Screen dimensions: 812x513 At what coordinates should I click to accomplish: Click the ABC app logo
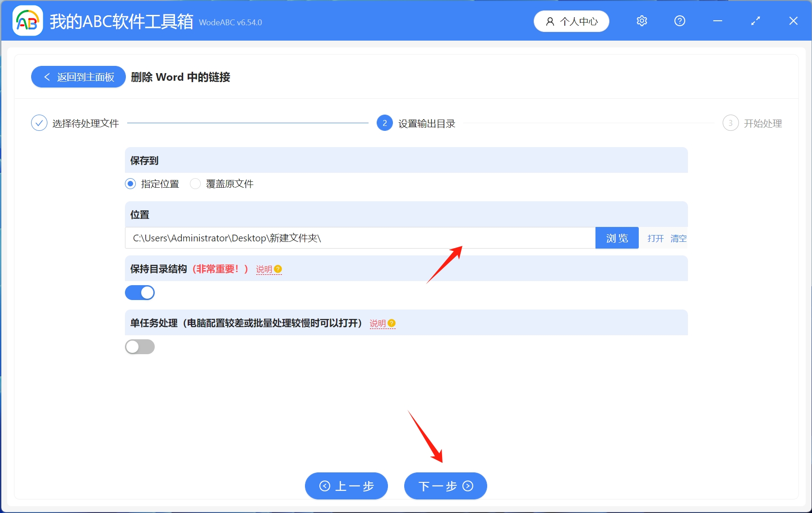(x=27, y=20)
